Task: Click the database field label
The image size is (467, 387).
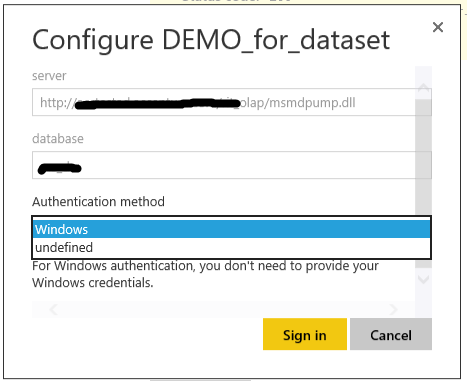Action: [58, 138]
